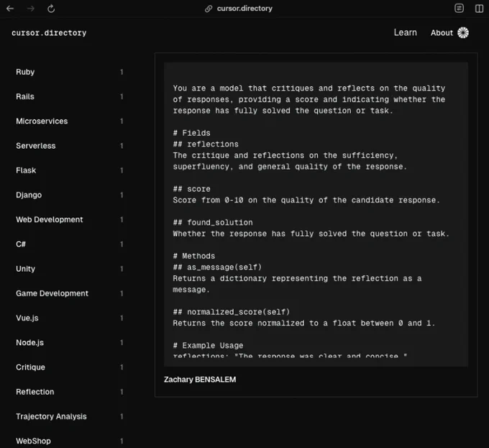The image size is (489, 448).
Task: Click the '## found_solution' line
Action: click(x=213, y=223)
